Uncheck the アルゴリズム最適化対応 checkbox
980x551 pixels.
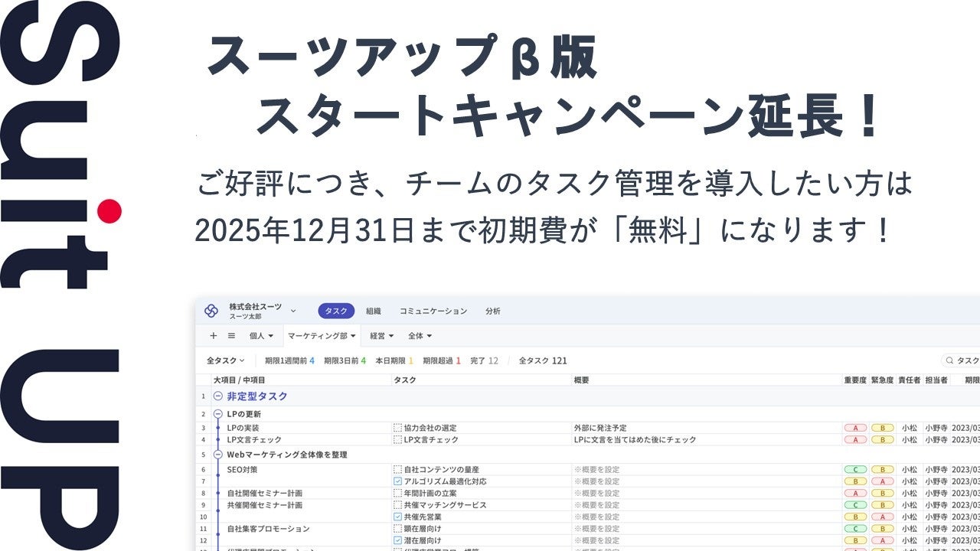click(397, 481)
